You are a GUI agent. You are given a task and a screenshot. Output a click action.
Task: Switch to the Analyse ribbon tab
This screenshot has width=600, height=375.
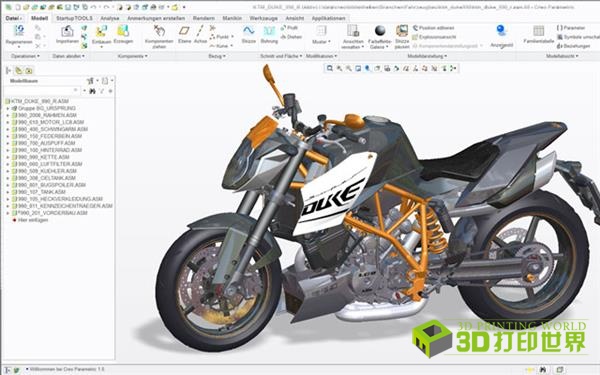pyautogui.click(x=109, y=18)
